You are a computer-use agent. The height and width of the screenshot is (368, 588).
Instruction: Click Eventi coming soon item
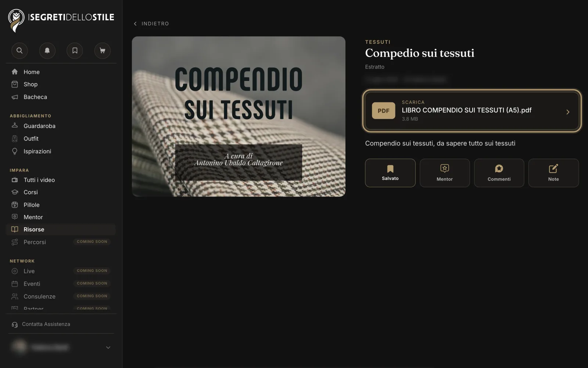point(61,284)
